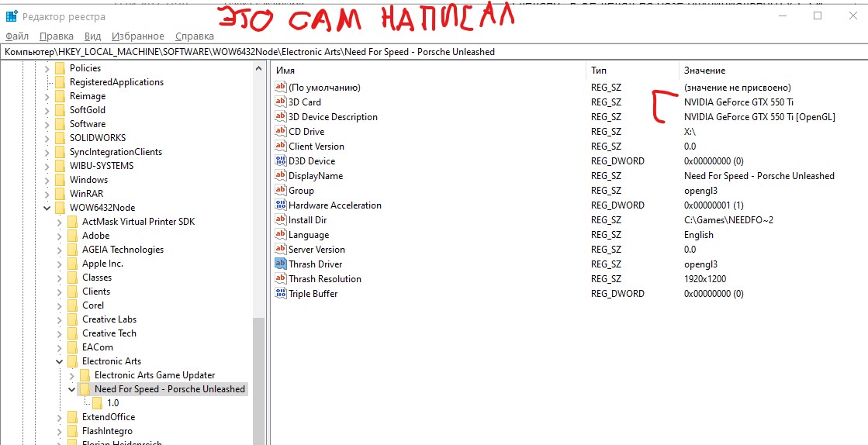
Task: Click the folder icon of WinRAR key
Action: tap(60, 194)
